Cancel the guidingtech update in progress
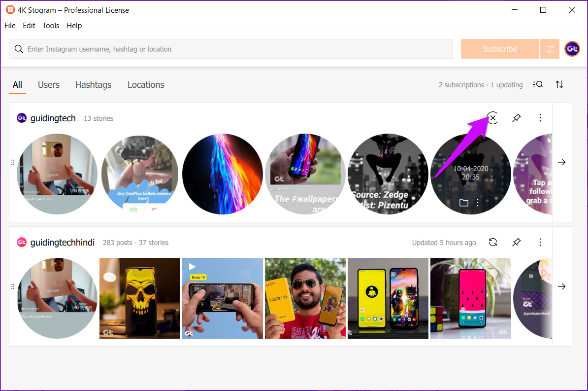Image resolution: width=588 pixels, height=391 pixels. (492, 118)
